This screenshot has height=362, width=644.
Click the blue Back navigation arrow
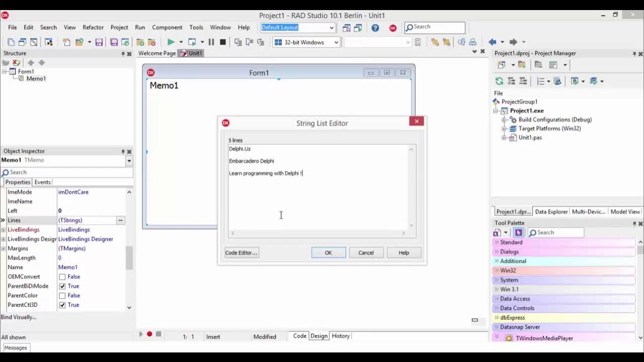[493, 42]
